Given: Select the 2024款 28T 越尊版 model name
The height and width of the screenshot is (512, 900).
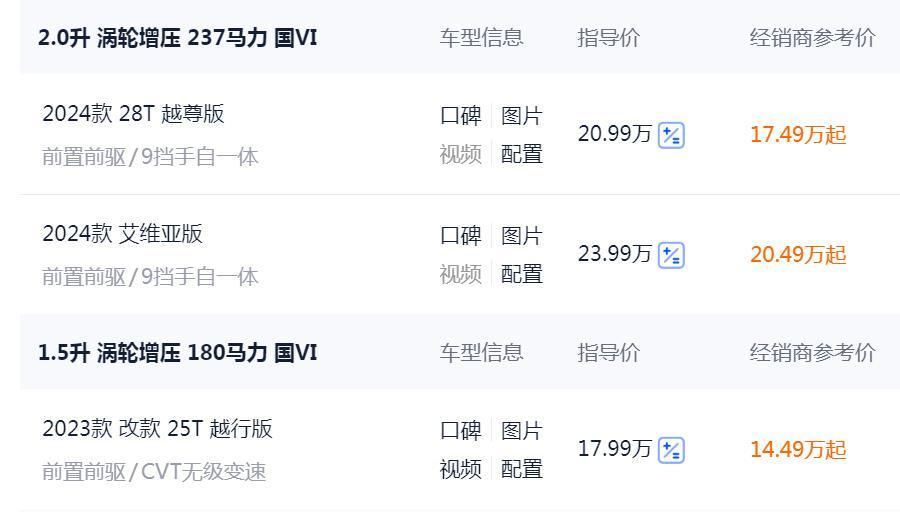Looking at the screenshot, I should click(x=133, y=114).
